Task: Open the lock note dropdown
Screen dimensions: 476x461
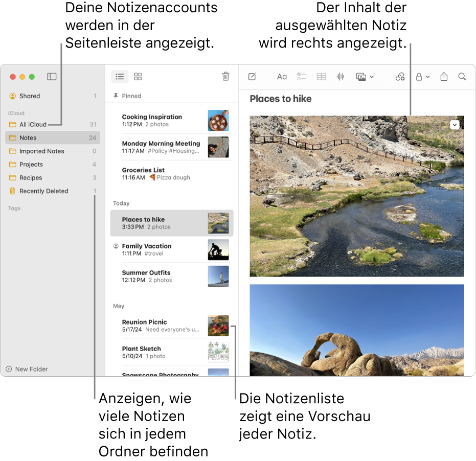Action: [422, 77]
